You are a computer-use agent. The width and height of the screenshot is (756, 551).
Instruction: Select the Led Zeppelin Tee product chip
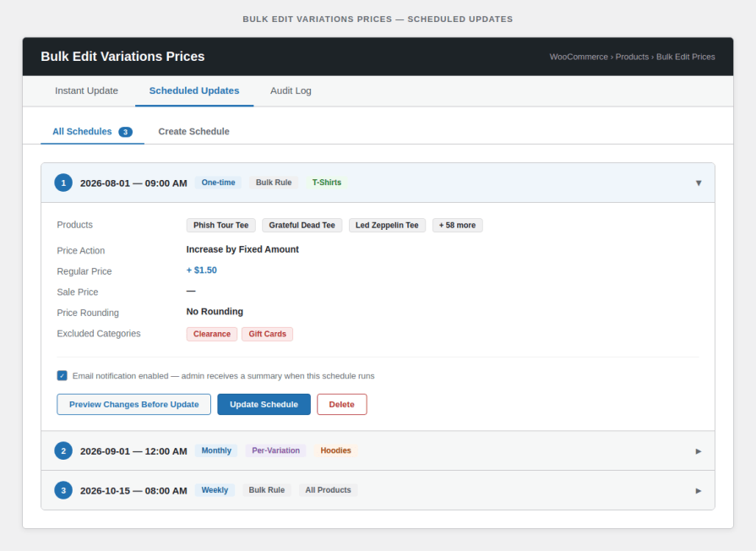point(387,226)
